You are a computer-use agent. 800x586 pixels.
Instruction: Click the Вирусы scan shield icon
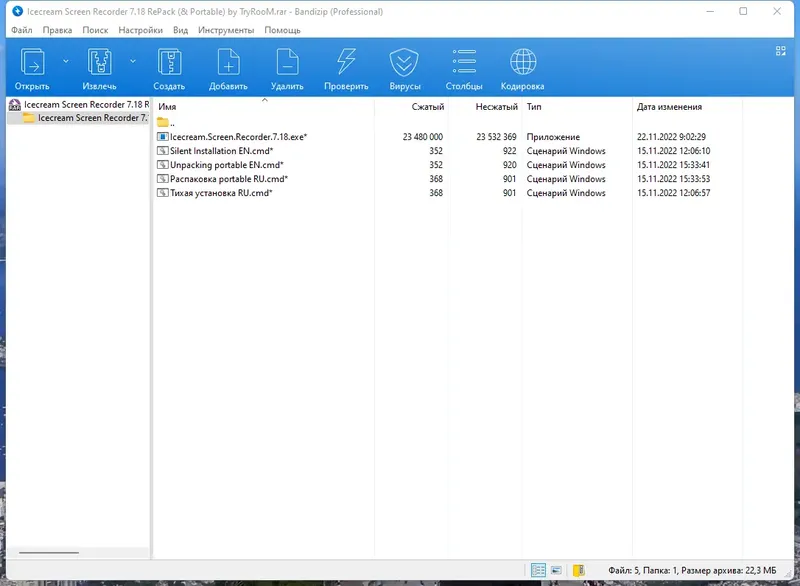(404, 62)
